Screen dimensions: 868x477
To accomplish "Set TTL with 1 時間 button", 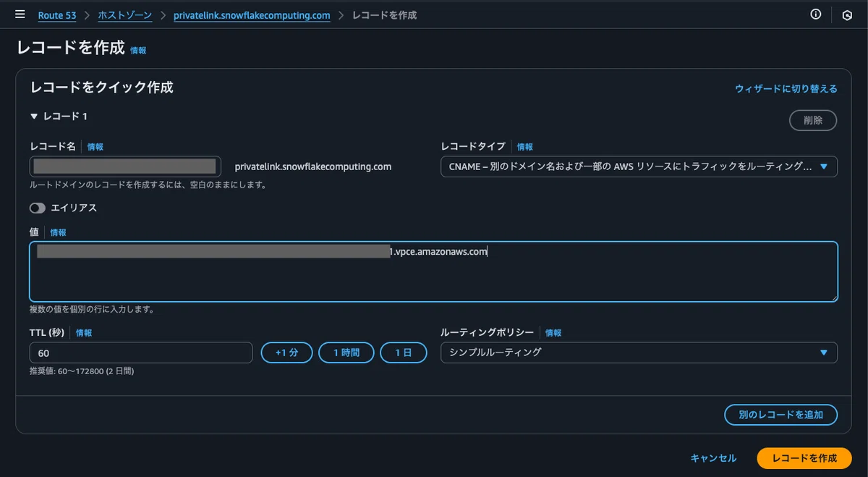I will (346, 353).
